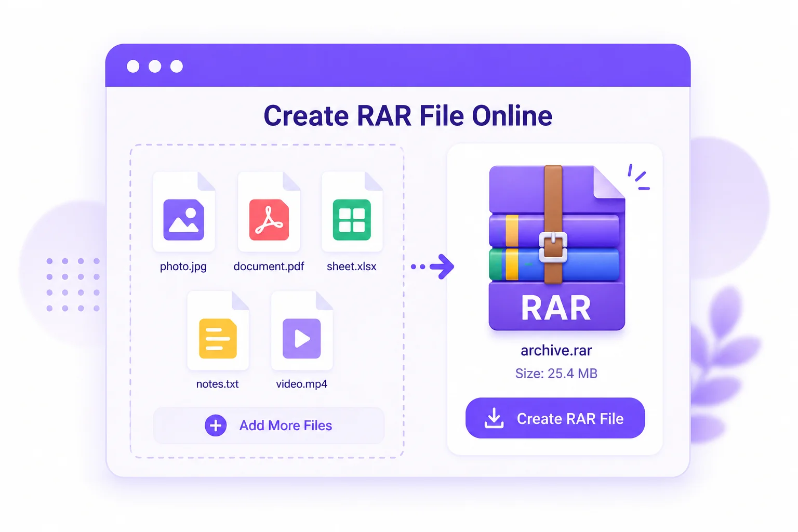
Task: Click the Add More Files button
Action: 269,425
